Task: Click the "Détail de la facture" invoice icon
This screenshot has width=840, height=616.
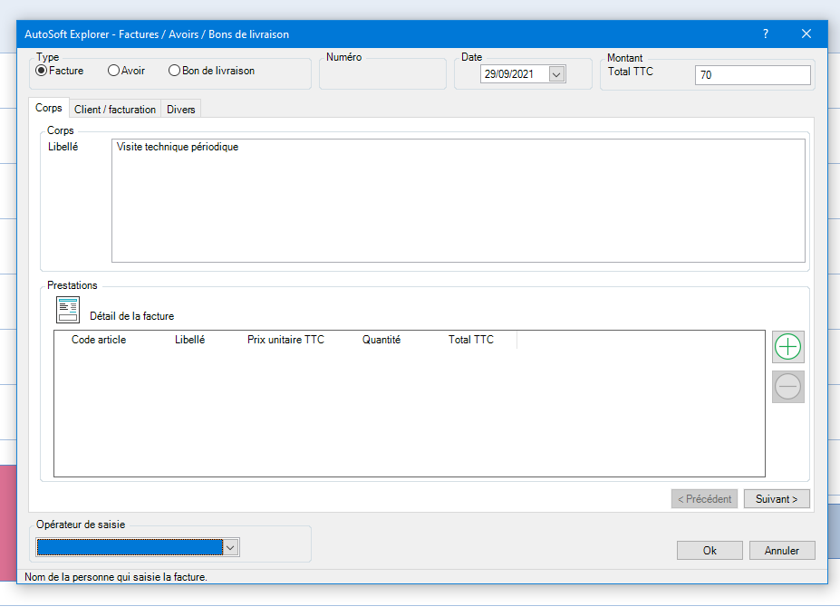Action: [x=67, y=309]
